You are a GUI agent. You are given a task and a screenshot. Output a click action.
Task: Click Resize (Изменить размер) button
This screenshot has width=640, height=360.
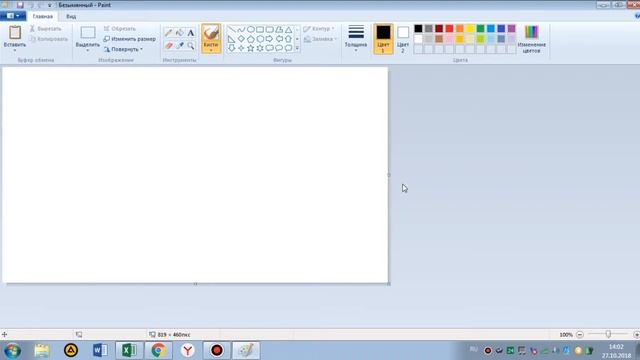pyautogui.click(x=129, y=39)
